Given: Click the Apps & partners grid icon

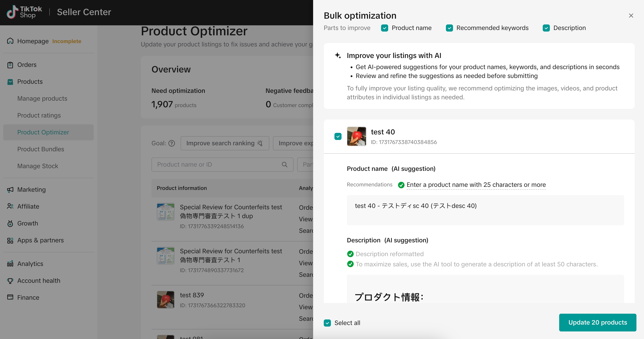Looking at the screenshot, I should (x=10, y=241).
